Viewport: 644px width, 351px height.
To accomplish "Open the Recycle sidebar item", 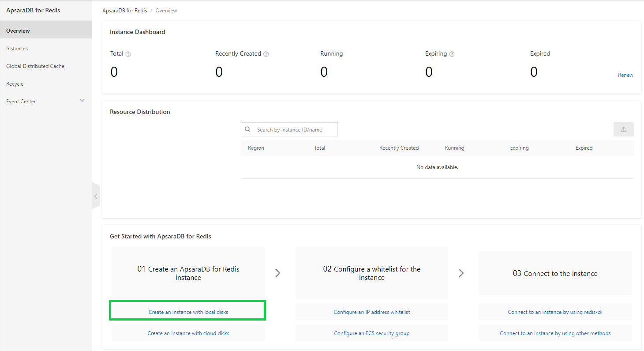I will click(x=46, y=84).
